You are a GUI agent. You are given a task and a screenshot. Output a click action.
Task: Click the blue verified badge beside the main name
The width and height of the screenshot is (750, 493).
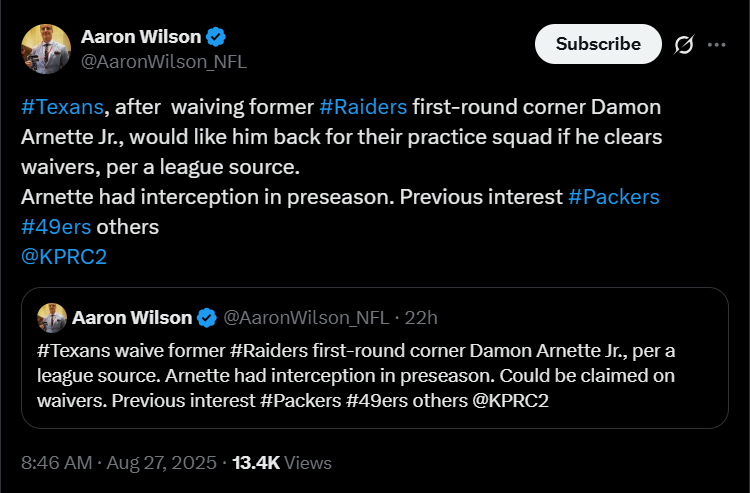click(216, 37)
